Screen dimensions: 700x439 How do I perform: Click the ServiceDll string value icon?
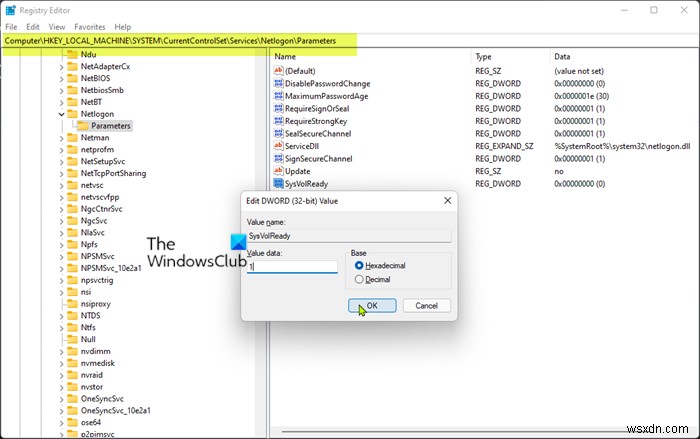pos(278,146)
